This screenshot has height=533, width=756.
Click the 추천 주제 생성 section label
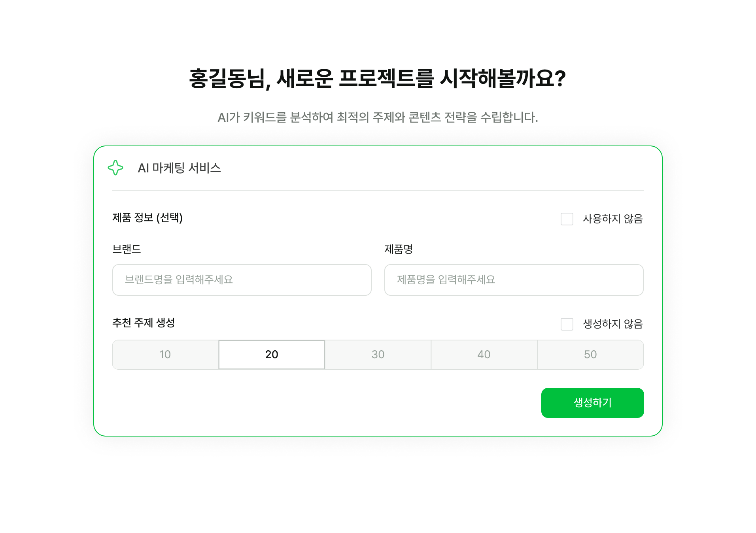coord(144,323)
